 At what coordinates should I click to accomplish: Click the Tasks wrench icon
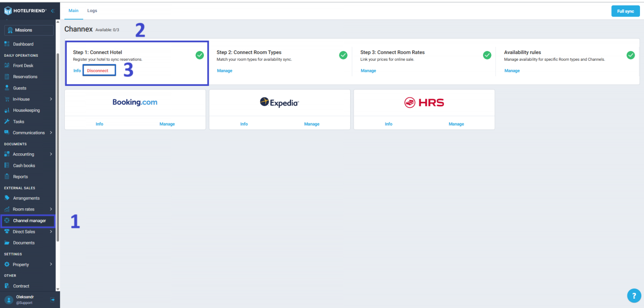(7, 121)
